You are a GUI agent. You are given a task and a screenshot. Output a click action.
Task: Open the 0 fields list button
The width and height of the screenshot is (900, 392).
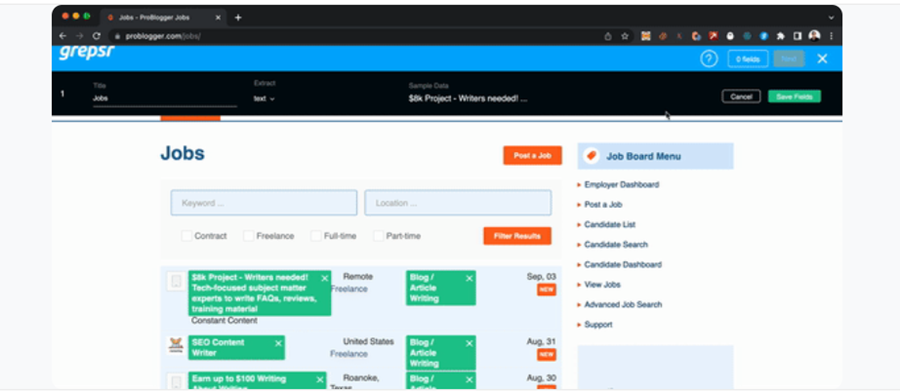(748, 59)
